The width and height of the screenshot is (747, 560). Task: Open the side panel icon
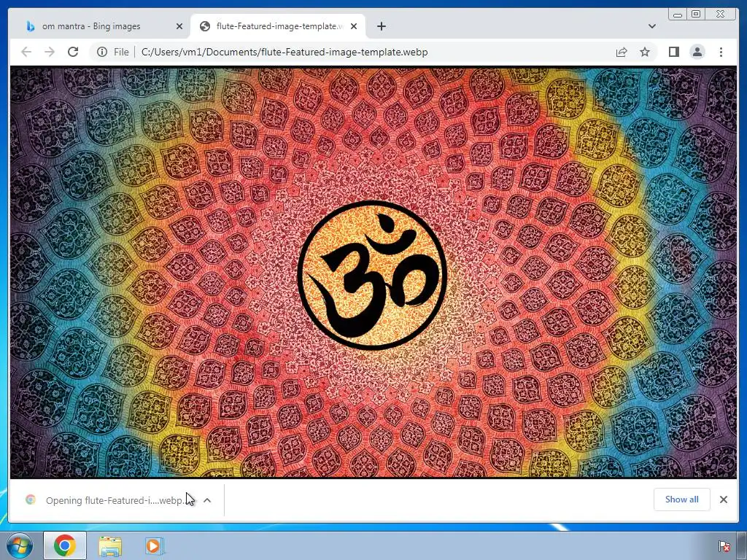click(673, 52)
